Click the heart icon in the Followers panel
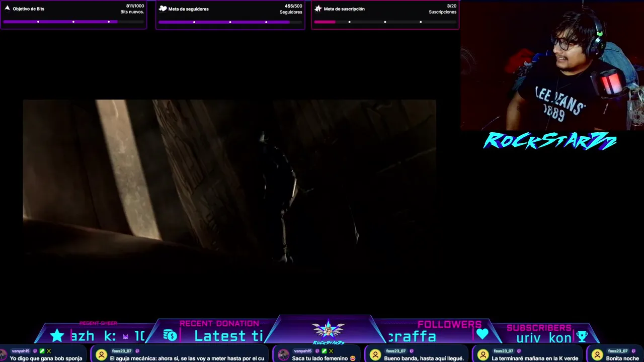The height and width of the screenshot is (362, 644). tap(482, 334)
